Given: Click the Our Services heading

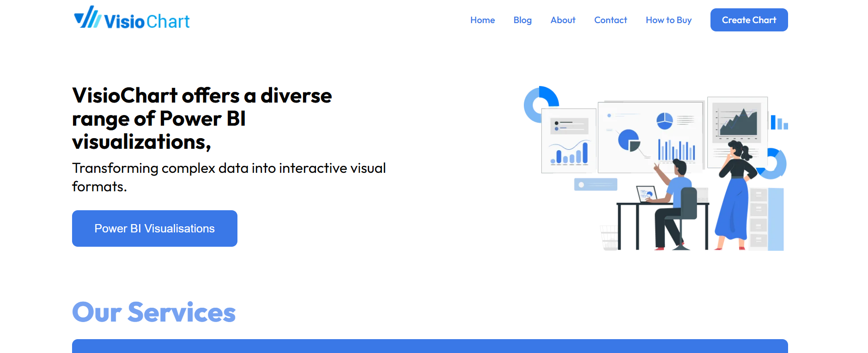Looking at the screenshot, I should [154, 312].
